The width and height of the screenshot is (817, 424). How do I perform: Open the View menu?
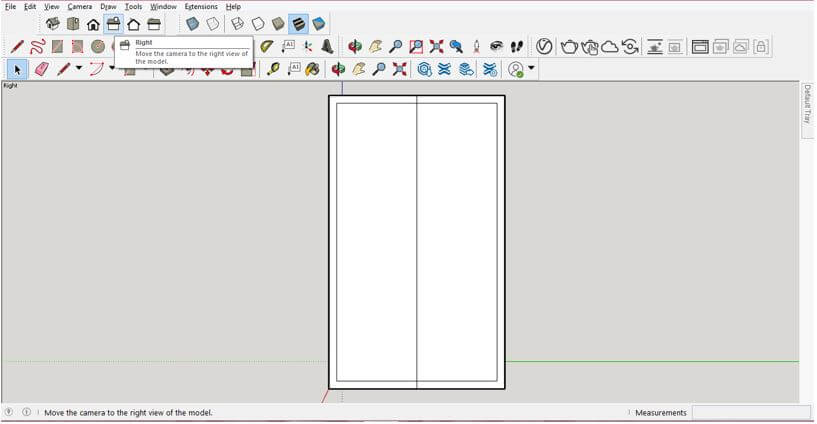(52, 7)
